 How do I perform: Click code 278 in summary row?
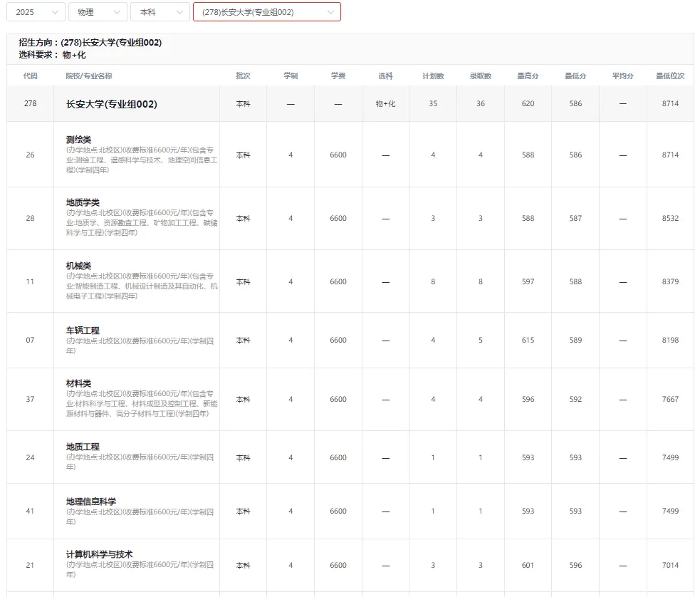click(x=31, y=103)
